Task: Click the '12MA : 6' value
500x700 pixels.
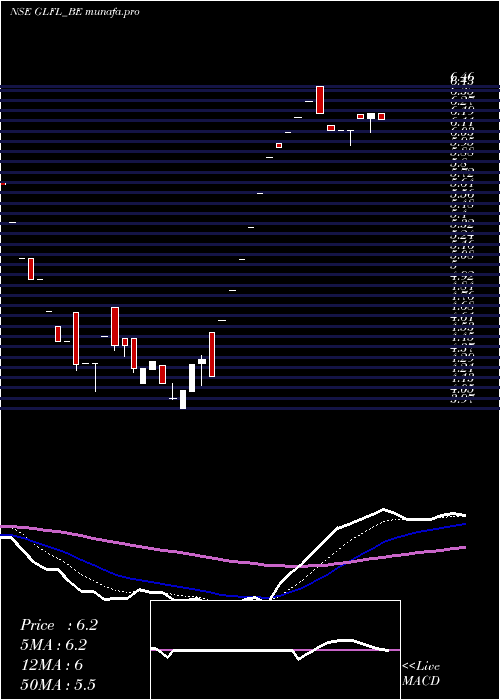Action: [52, 665]
